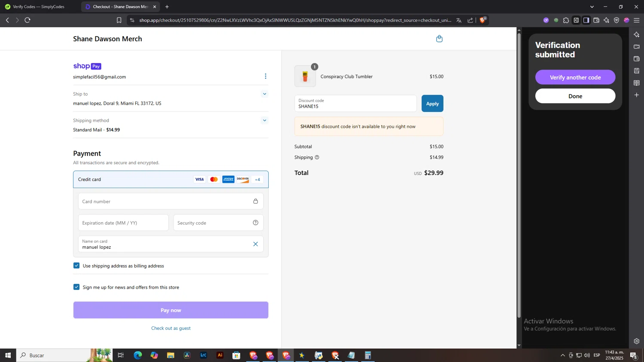This screenshot has height=362, width=644.
Task: Click Verify another code button
Action: pyautogui.click(x=575, y=77)
